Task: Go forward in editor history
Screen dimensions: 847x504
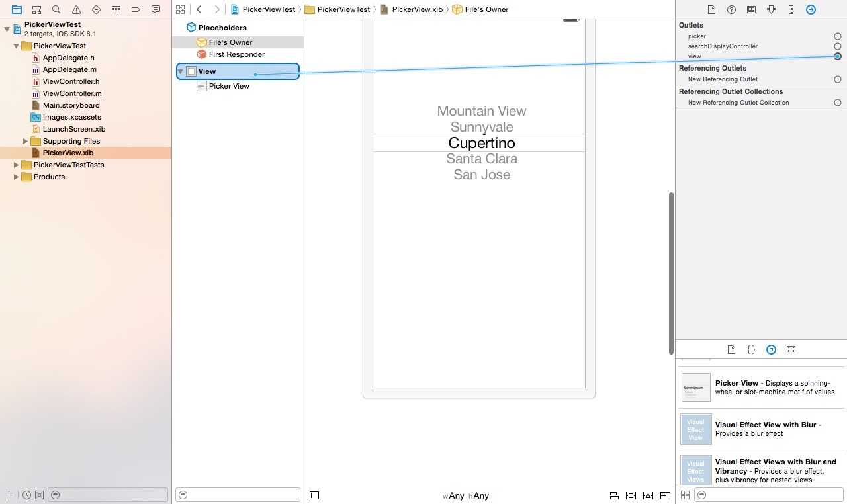Action: coord(216,9)
